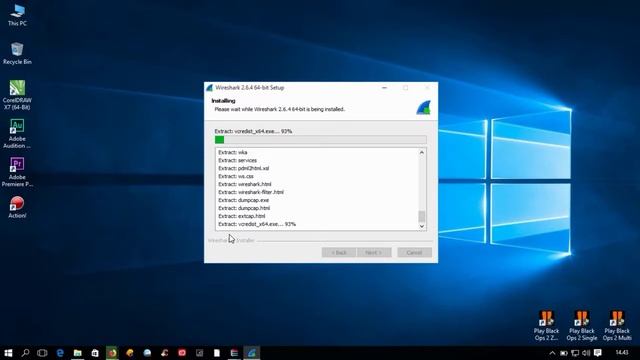Open Microsoft Edge from the taskbar
Screen dimensions: 640x360
60,353
